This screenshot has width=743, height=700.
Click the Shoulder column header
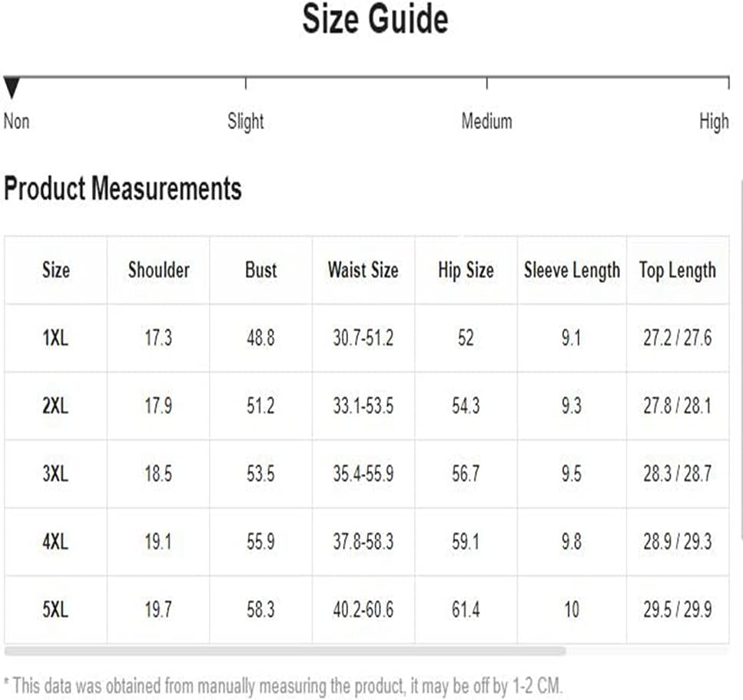(x=159, y=270)
